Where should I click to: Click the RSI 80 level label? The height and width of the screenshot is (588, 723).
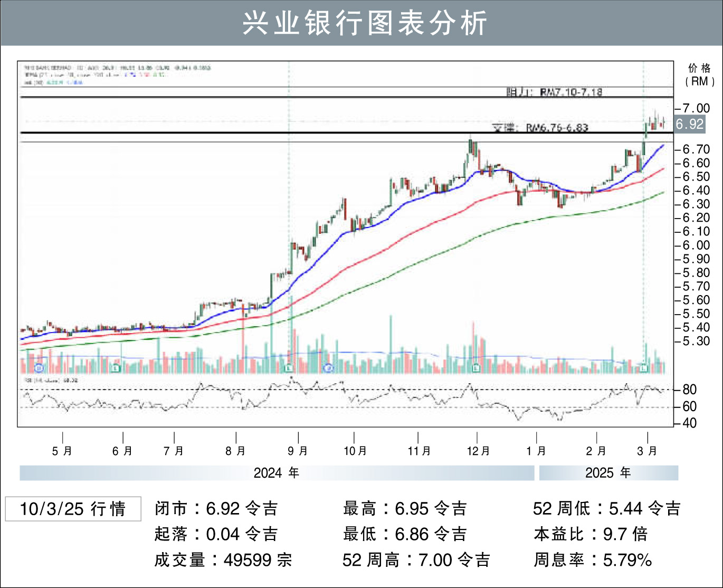pyautogui.click(x=689, y=390)
